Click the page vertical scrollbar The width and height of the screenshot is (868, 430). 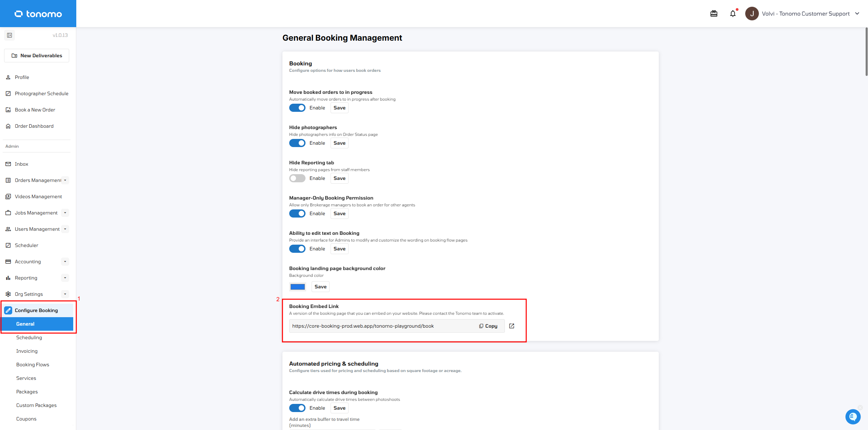(x=866, y=51)
